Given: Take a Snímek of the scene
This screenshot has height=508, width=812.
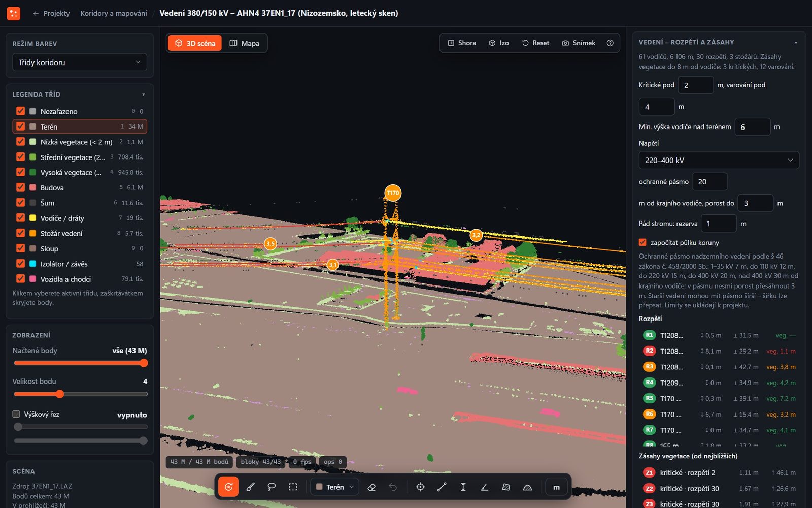Looking at the screenshot, I should (x=579, y=43).
